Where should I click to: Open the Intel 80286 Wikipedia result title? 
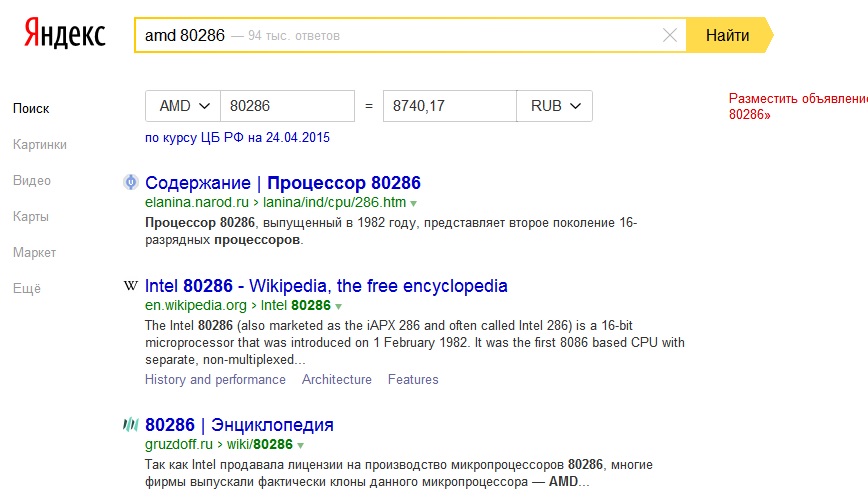pyautogui.click(x=326, y=286)
